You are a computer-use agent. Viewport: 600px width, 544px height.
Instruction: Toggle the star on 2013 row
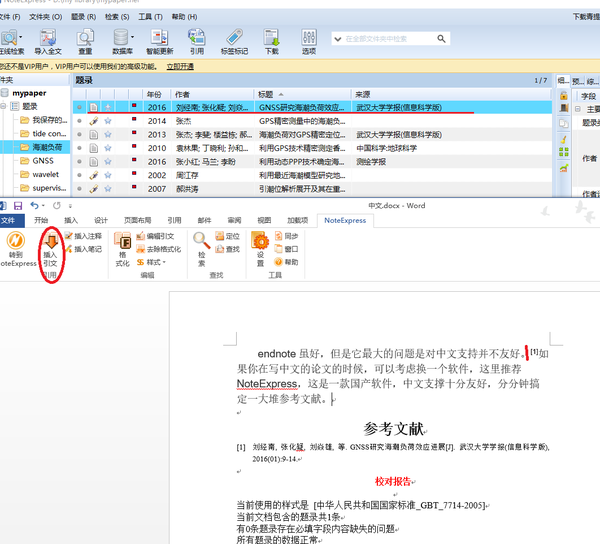[x=108, y=135]
